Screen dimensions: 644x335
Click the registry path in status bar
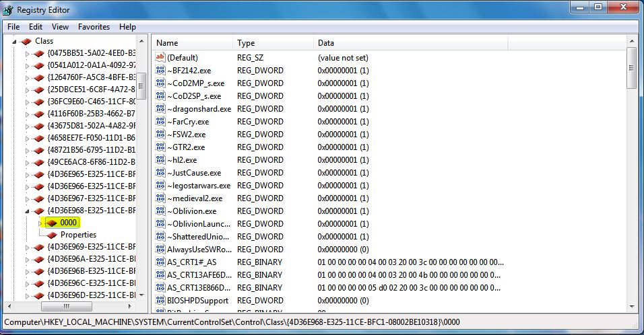(x=232, y=322)
